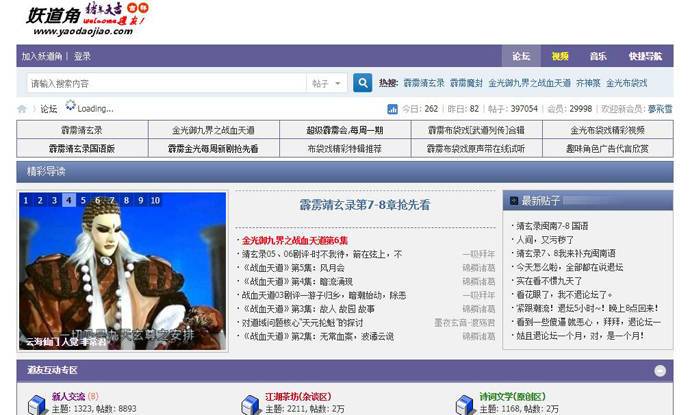The width and height of the screenshot is (690, 415).
Task: Click the statistics chart icon beside 今日
Action: coord(392,109)
